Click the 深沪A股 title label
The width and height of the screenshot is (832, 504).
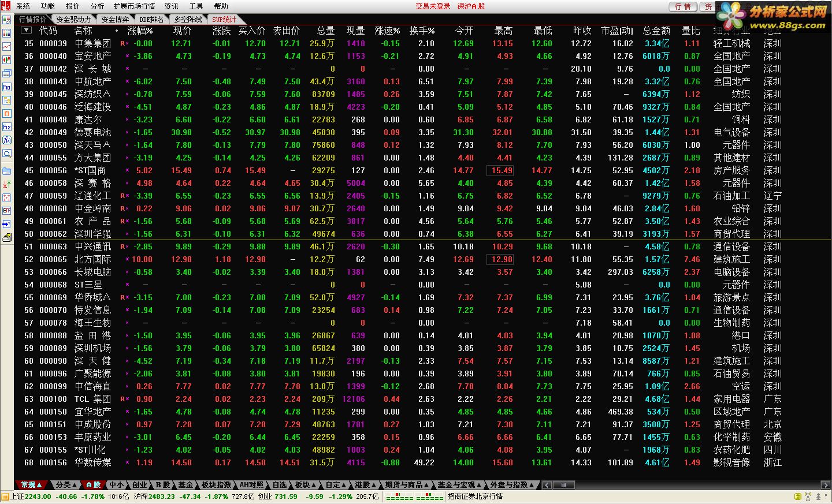[x=471, y=6]
